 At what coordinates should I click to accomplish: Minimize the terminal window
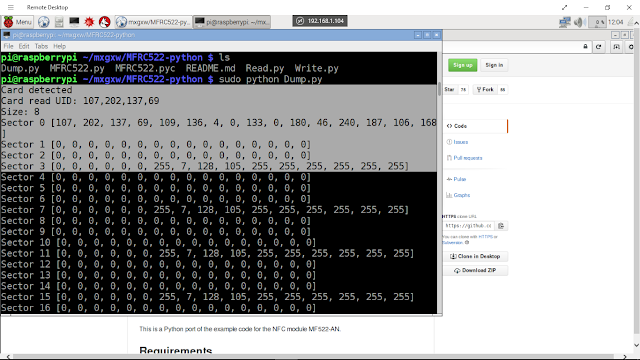[x=418, y=35]
